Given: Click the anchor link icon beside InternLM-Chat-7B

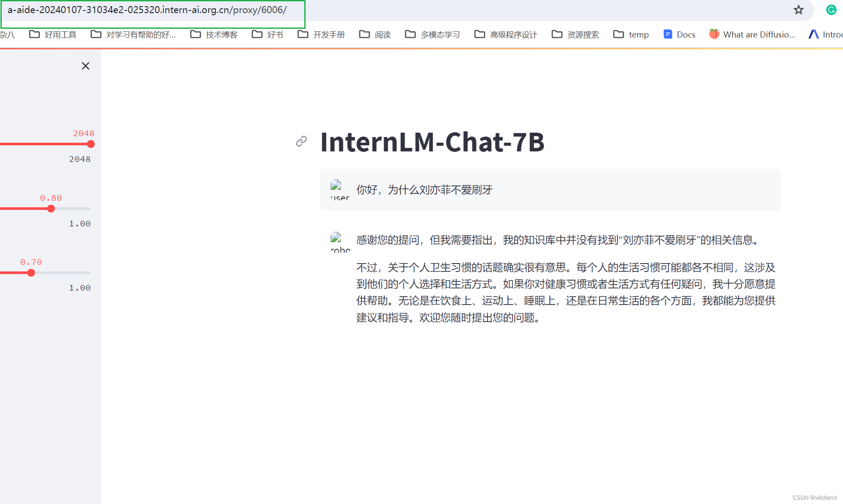Looking at the screenshot, I should click(x=301, y=141).
